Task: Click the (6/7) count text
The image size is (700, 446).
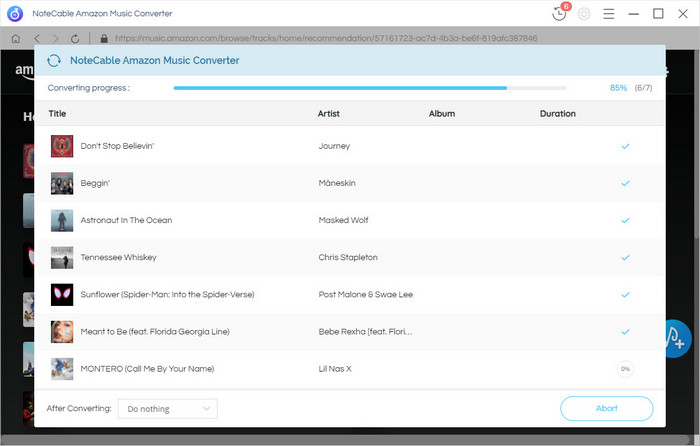Action: point(643,88)
